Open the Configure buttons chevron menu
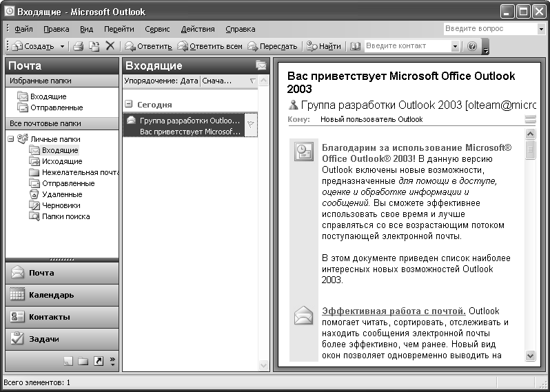Screen dimensions: 550x392 [x=112, y=361]
